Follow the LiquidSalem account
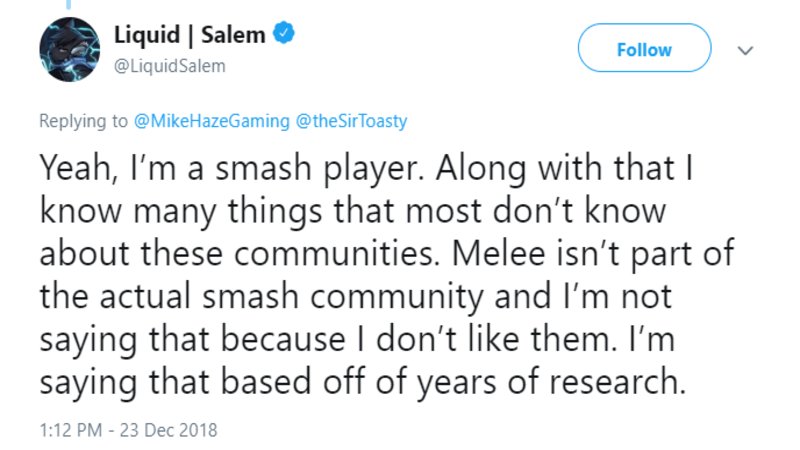 pos(644,48)
